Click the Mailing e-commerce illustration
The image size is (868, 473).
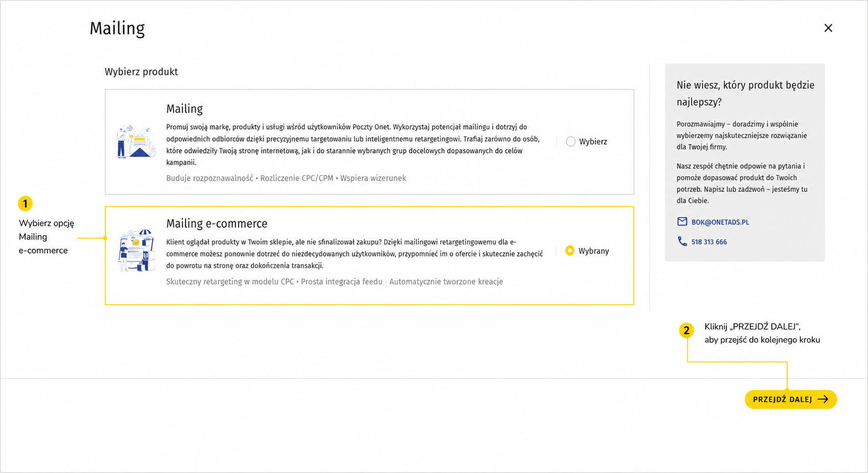[x=135, y=250]
